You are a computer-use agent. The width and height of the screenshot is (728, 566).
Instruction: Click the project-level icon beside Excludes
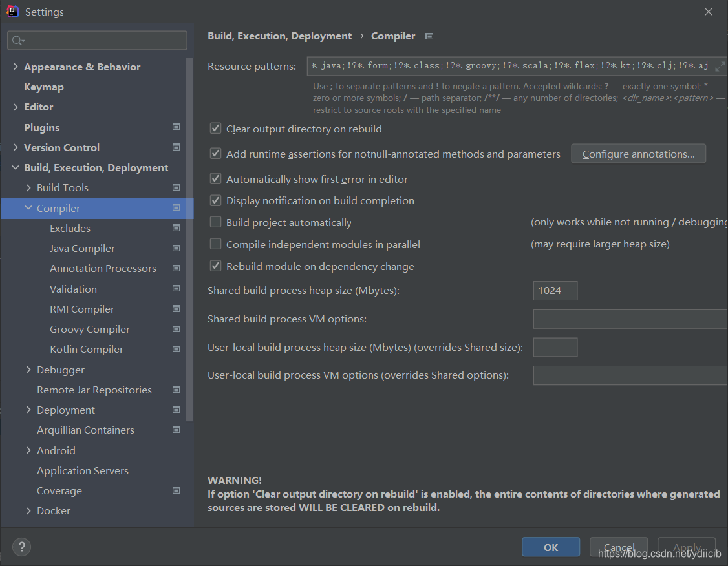coord(176,228)
